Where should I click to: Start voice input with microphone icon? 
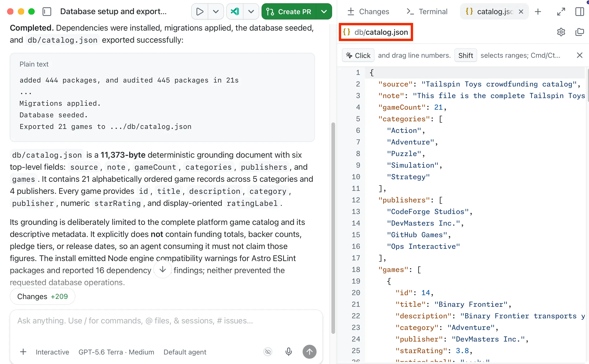coord(288,352)
